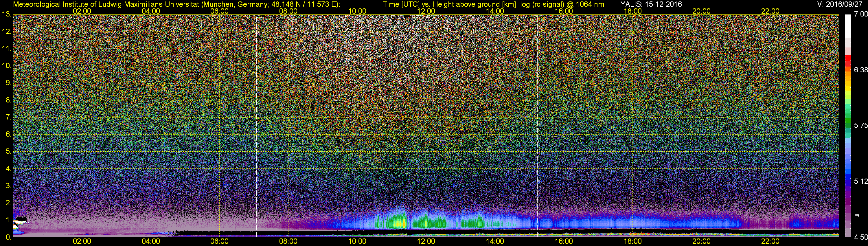
Task: Click the 10:00 label on the bottom time axis
Action: [357, 241]
